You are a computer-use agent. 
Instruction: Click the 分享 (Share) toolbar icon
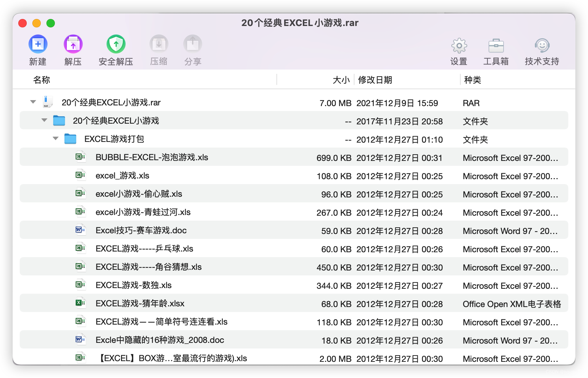[192, 44]
